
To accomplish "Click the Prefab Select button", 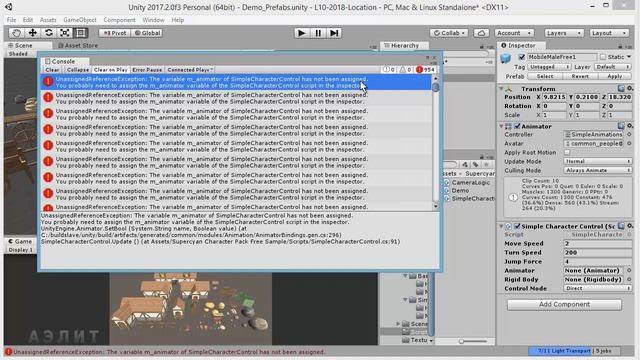I will (545, 76).
